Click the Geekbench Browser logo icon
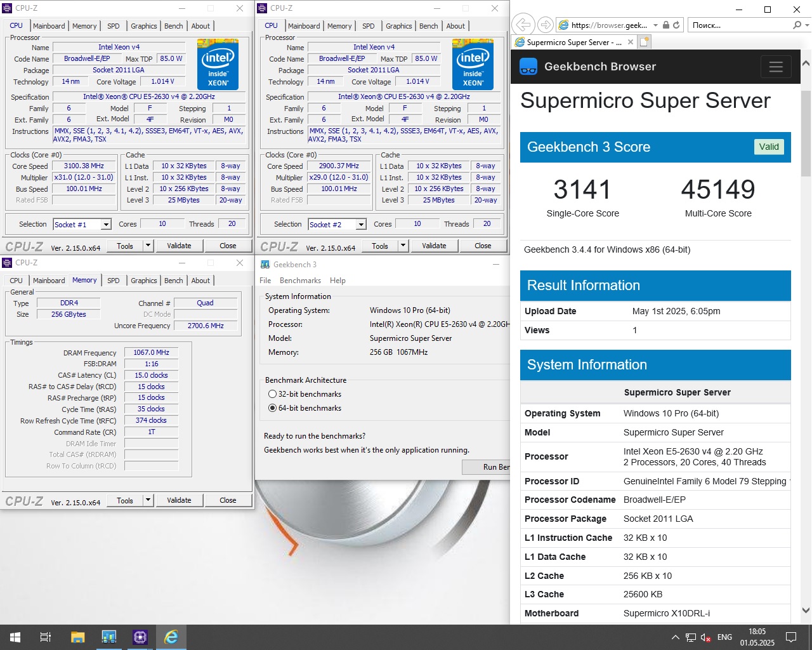This screenshot has height=650, width=812. [x=528, y=67]
